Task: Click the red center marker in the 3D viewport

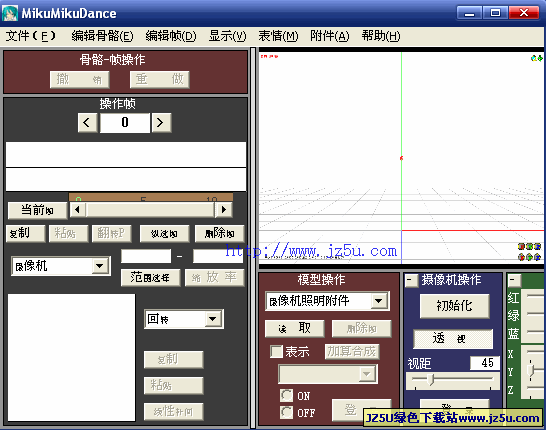Action: pyautogui.click(x=401, y=158)
